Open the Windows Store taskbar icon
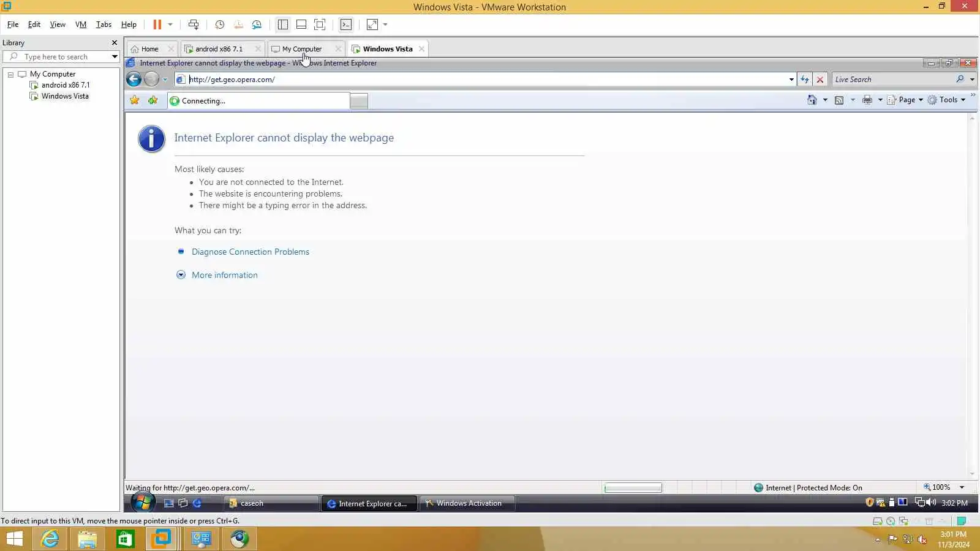 click(x=125, y=539)
